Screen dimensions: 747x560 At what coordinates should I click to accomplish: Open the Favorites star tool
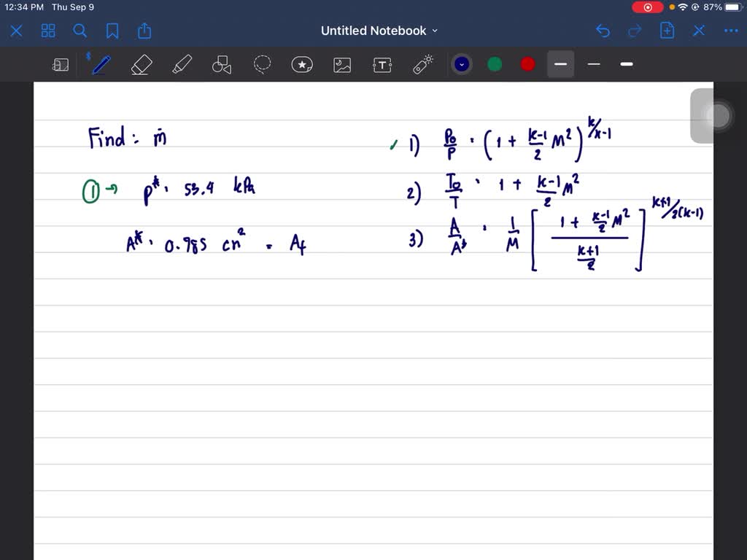tap(302, 64)
